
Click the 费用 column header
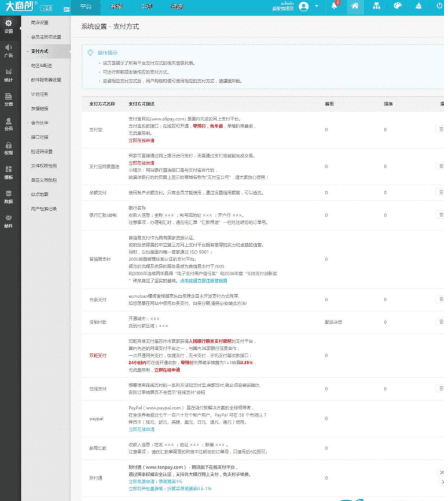click(329, 104)
